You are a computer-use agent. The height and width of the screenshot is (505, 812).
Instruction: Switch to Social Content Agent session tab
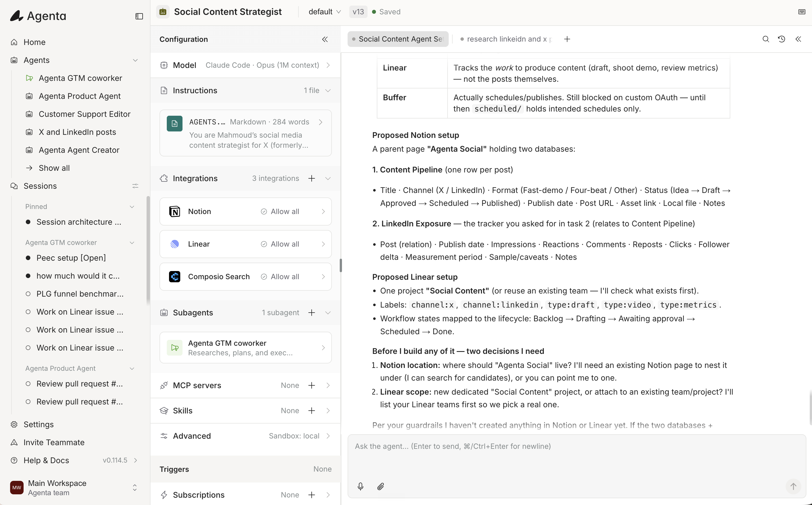(x=398, y=39)
